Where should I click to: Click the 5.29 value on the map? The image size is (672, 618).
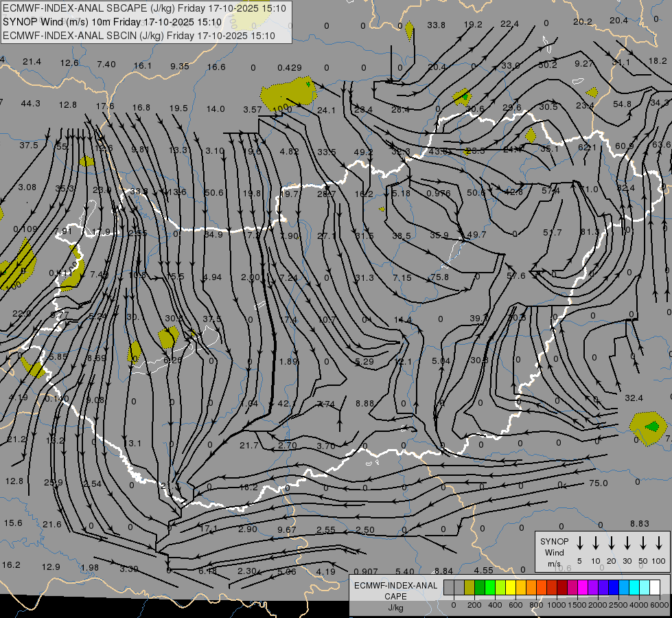pos(364,362)
